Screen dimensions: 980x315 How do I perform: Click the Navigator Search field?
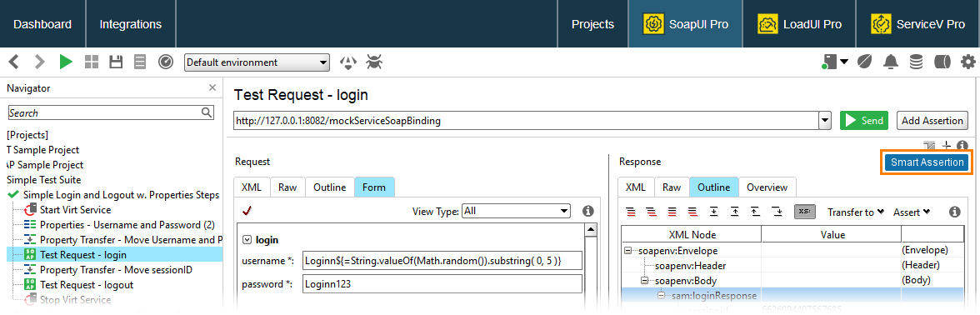click(112, 113)
